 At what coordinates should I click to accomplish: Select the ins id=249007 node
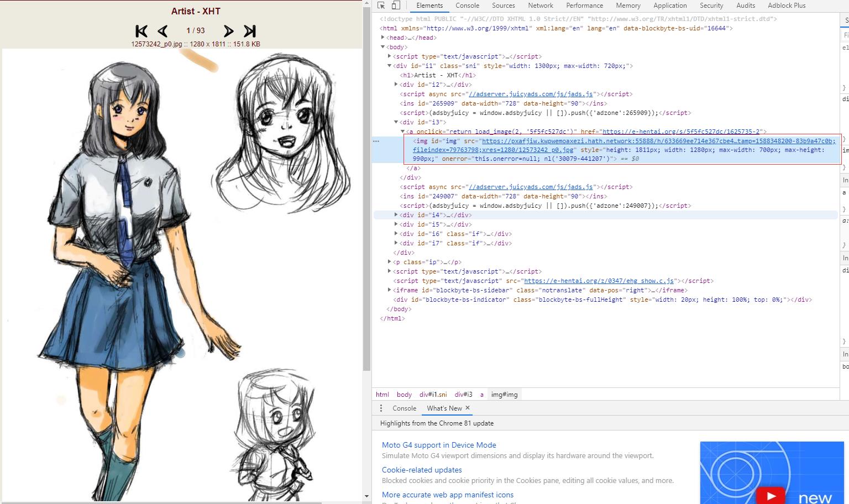pyautogui.click(x=504, y=196)
